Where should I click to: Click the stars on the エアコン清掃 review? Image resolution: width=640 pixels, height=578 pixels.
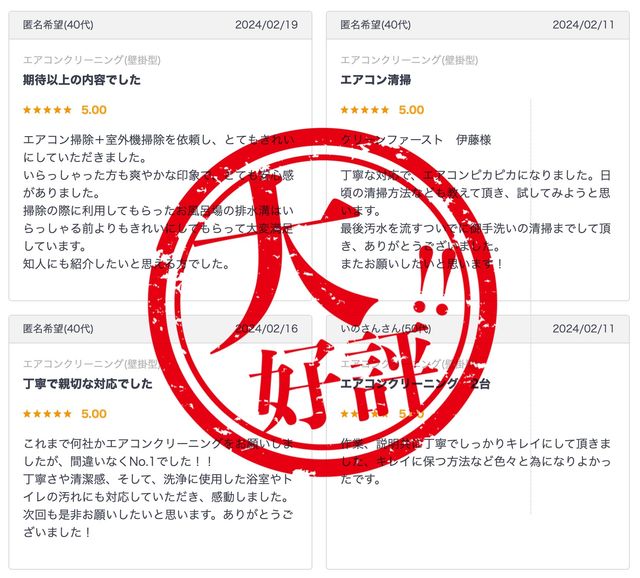pos(365,110)
